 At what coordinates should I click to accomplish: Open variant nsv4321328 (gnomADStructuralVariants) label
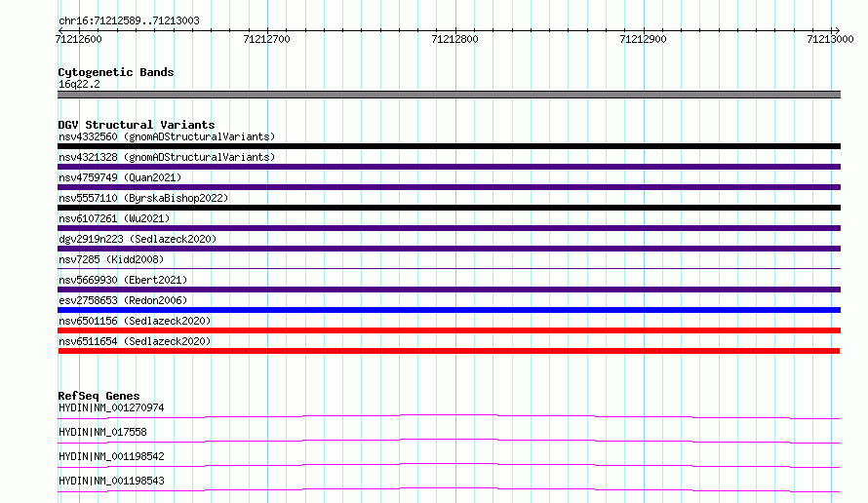[167, 157]
